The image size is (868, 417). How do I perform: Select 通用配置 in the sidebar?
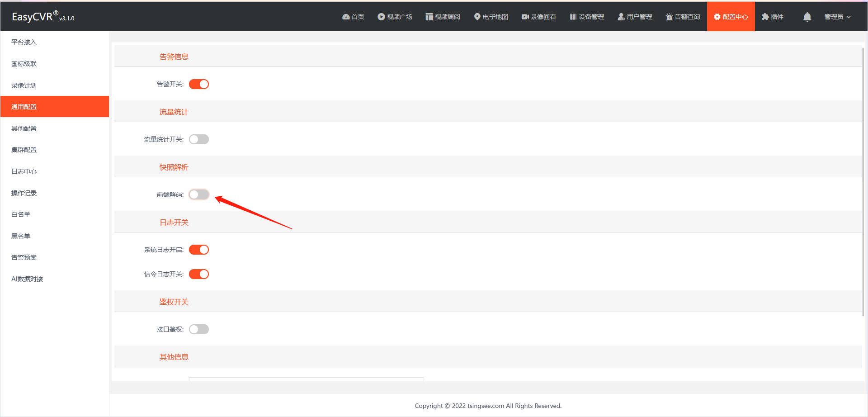pos(55,107)
